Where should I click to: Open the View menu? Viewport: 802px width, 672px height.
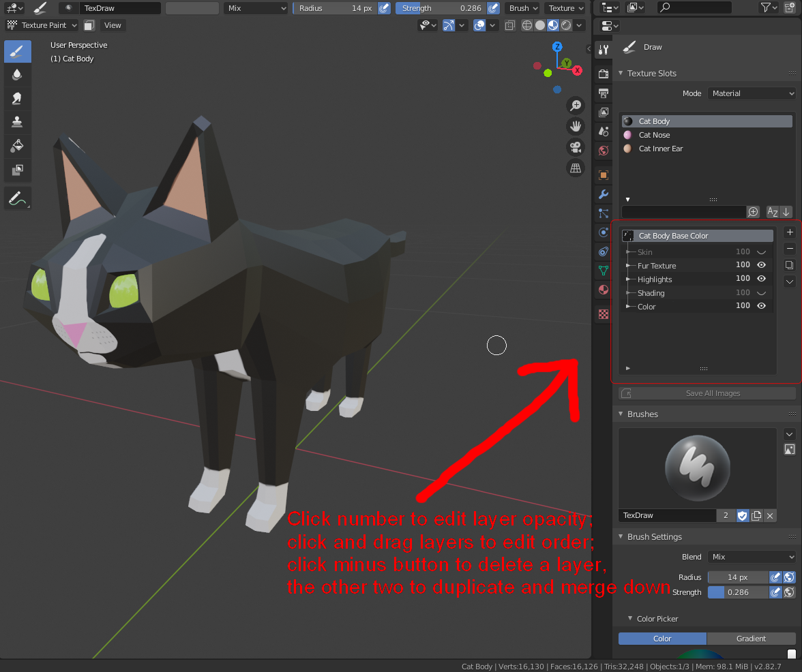(x=113, y=25)
